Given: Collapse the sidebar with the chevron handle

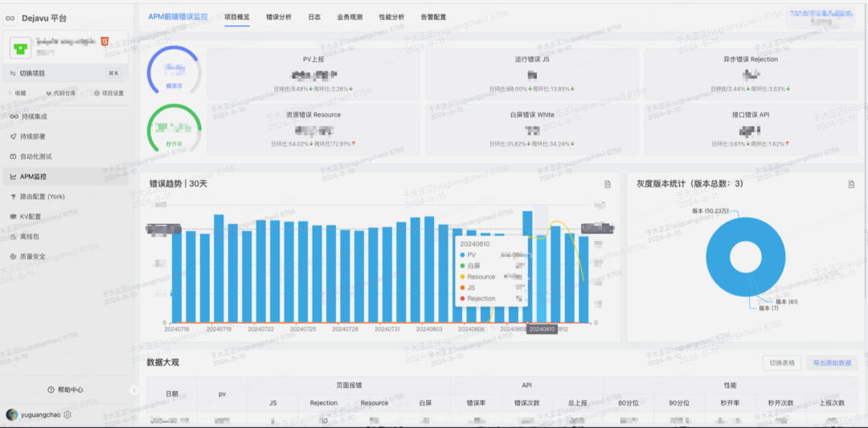Looking at the screenshot, I should pos(134,390).
